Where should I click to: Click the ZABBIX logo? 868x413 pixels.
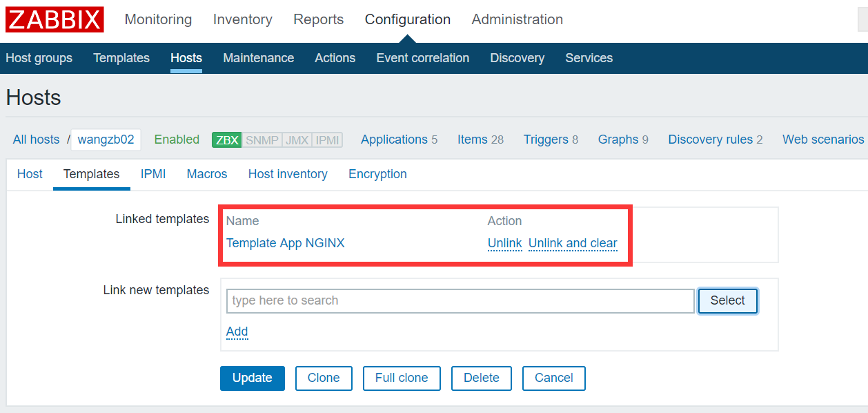click(x=55, y=19)
